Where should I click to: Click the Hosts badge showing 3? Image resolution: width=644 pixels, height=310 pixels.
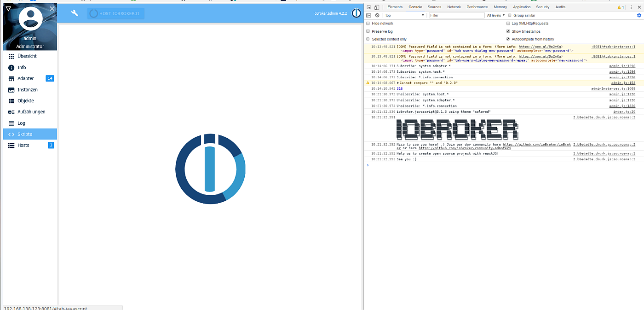(51, 145)
